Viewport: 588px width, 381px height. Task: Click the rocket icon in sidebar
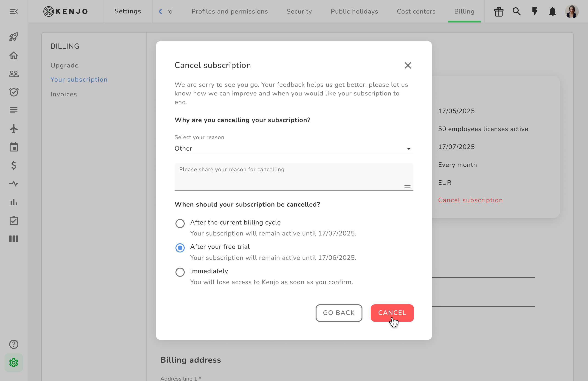(x=14, y=37)
